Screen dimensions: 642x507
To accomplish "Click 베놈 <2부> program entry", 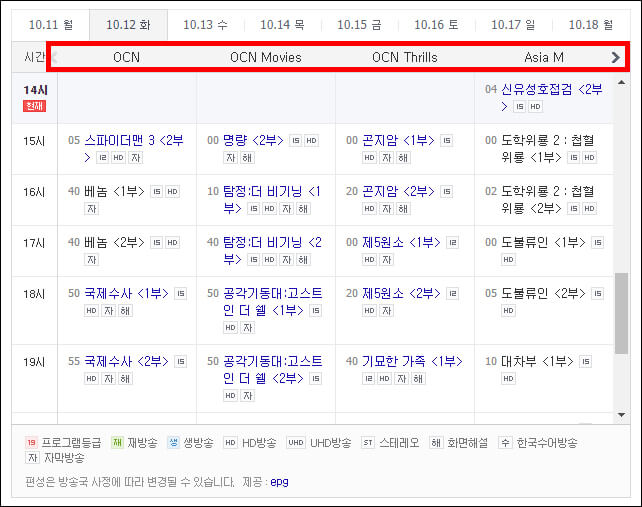I will pos(115,242).
